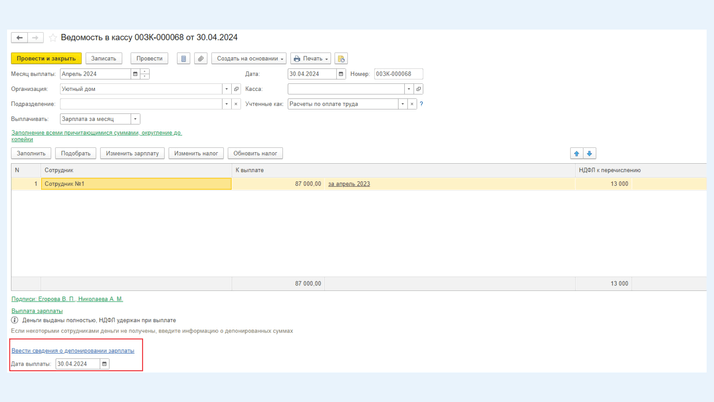Click the НДФЛ к перечислению column header
Image resolution: width=714 pixels, height=402 pixels.
click(641, 170)
